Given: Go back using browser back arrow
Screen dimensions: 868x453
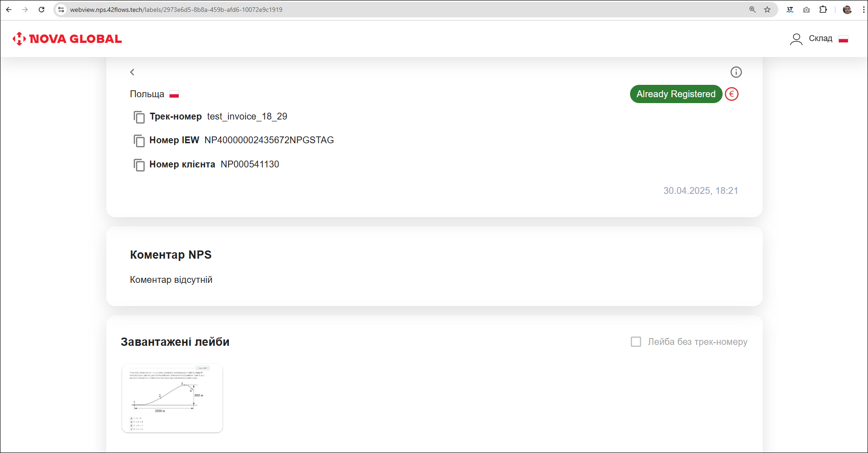Looking at the screenshot, I should [x=9, y=10].
